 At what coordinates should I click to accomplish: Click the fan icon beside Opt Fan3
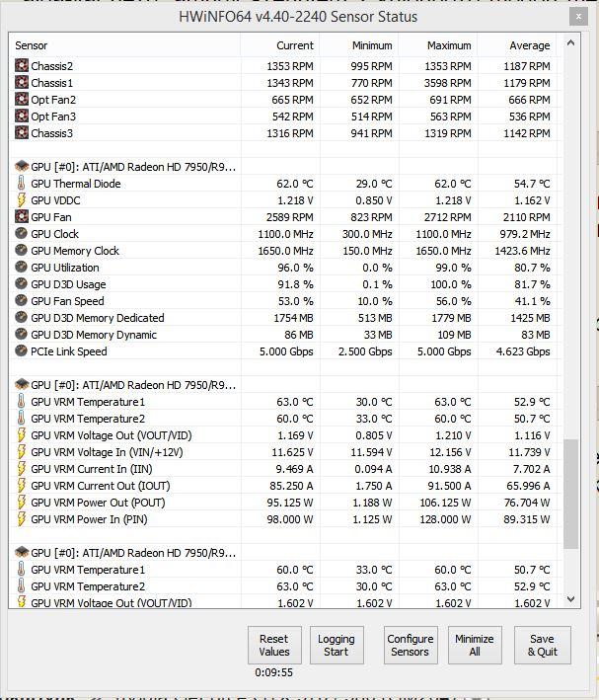(x=21, y=117)
